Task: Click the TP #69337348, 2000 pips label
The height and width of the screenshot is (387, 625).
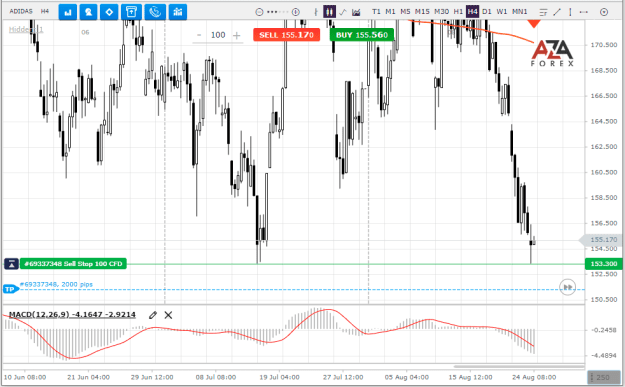Action: coord(56,284)
